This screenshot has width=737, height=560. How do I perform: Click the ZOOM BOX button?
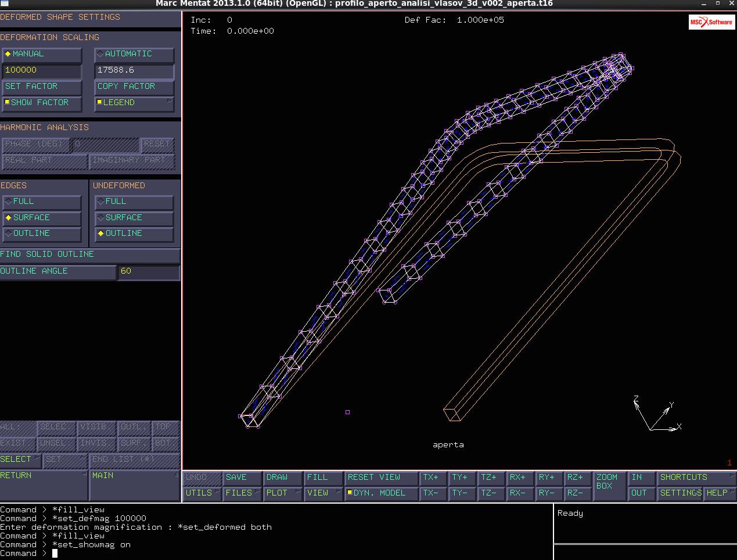610,486
